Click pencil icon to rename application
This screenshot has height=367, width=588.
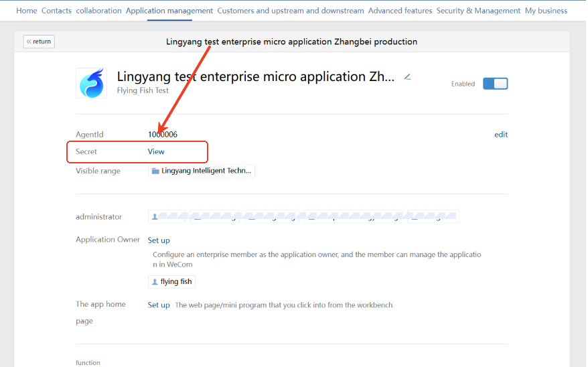tap(408, 77)
